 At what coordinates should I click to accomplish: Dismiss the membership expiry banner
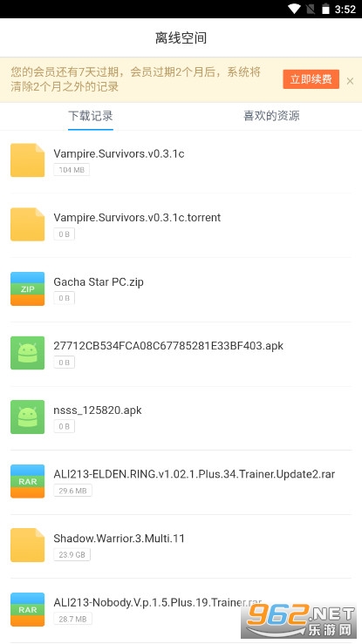(350, 81)
